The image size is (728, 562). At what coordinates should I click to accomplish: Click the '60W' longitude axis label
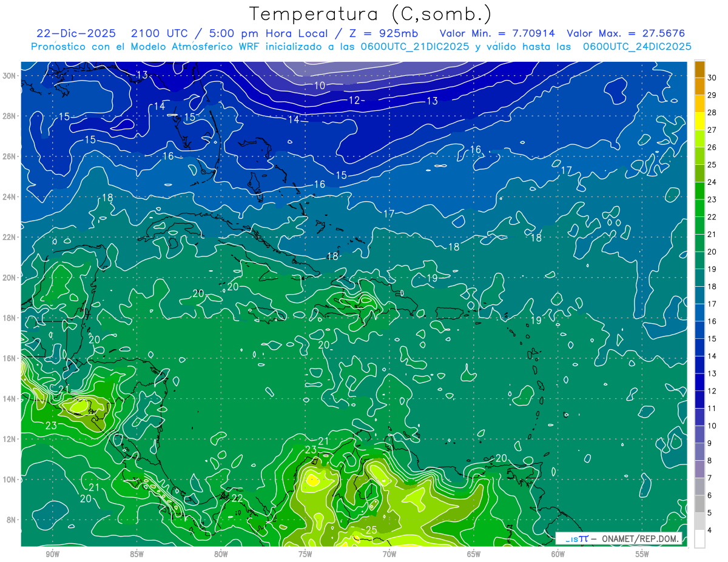point(558,555)
